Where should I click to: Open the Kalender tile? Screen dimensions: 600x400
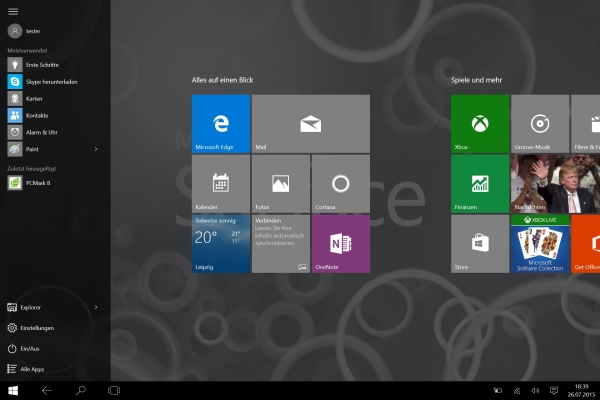[221, 184]
